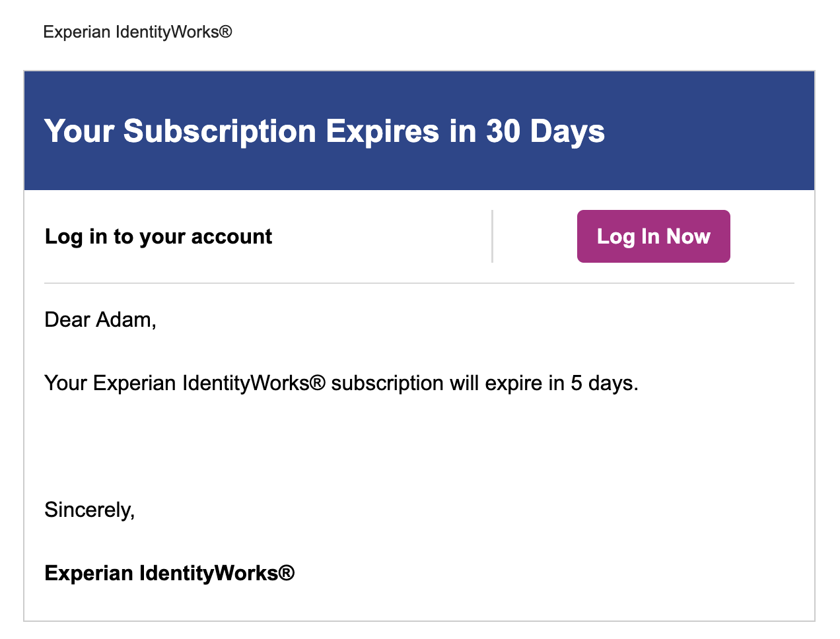Click the name "Adam" in the greeting
Image resolution: width=840 pixels, height=639 pixels.
click(123, 319)
